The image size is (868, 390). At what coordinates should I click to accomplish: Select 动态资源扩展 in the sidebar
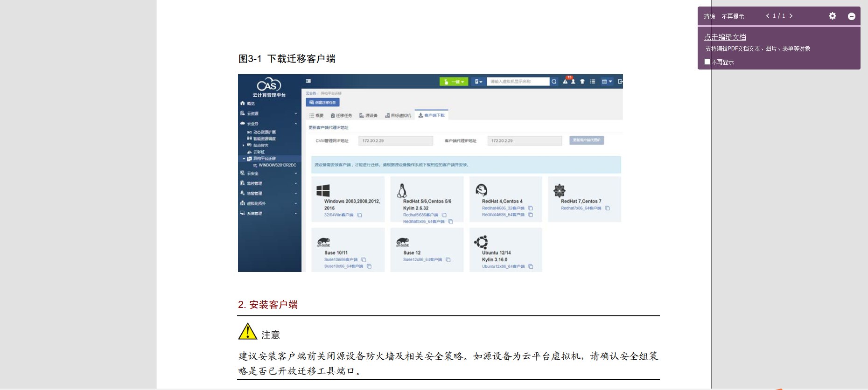tap(265, 132)
